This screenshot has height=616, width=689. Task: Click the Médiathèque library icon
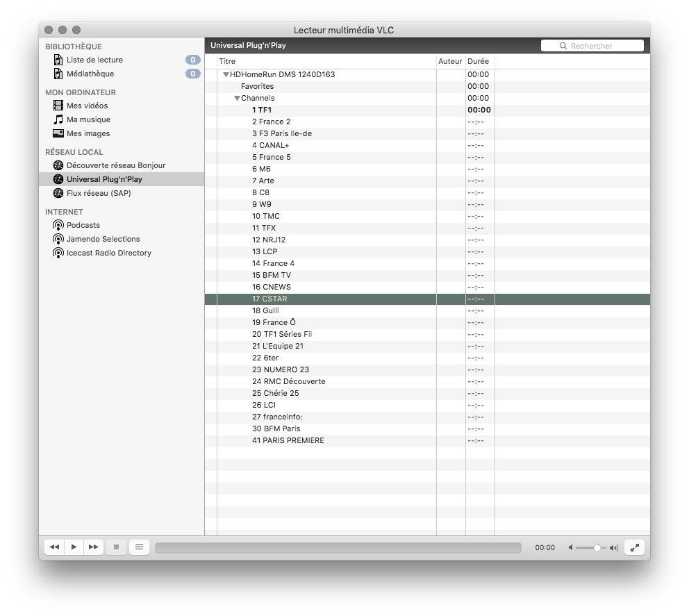point(58,74)
